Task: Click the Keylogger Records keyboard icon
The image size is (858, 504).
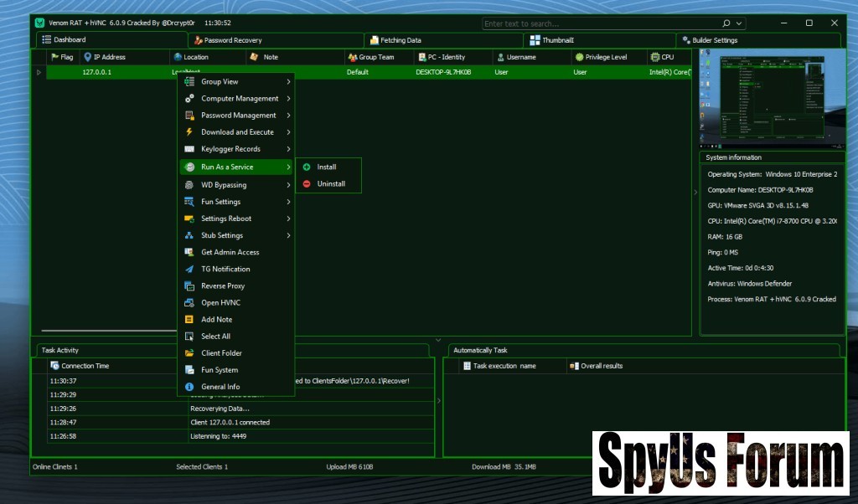Action: pyautogui.click(x=189, y=149)
